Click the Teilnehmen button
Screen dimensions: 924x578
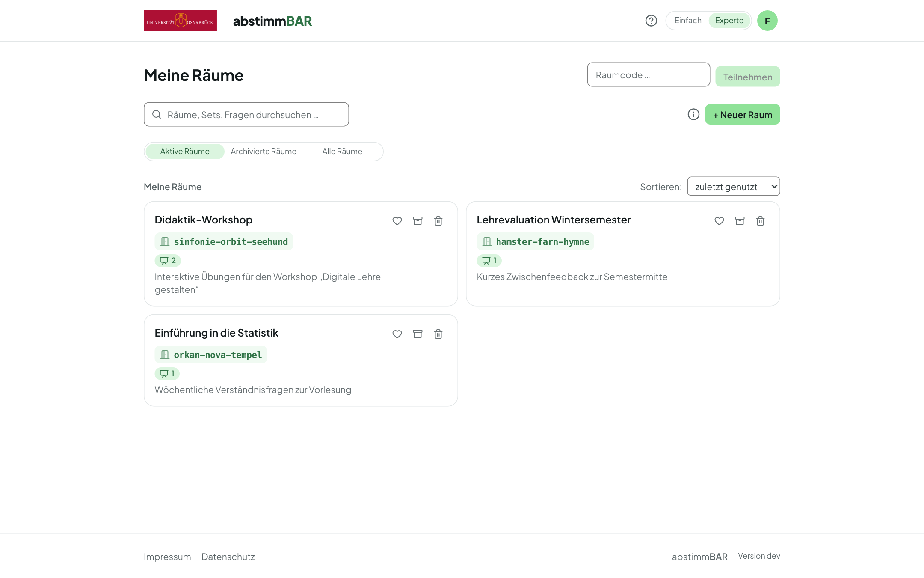tap(747, 77)
